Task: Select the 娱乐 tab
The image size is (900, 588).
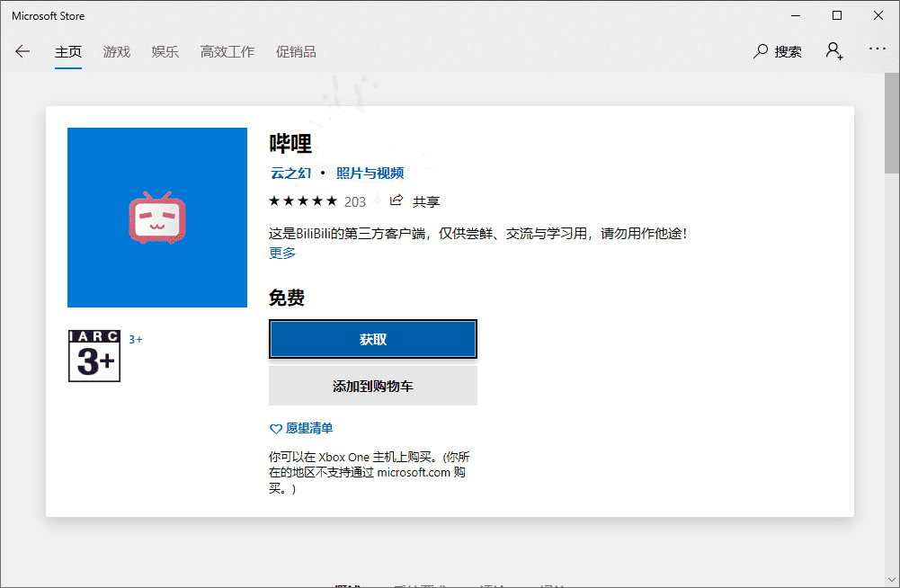Action: coord(165,52)
